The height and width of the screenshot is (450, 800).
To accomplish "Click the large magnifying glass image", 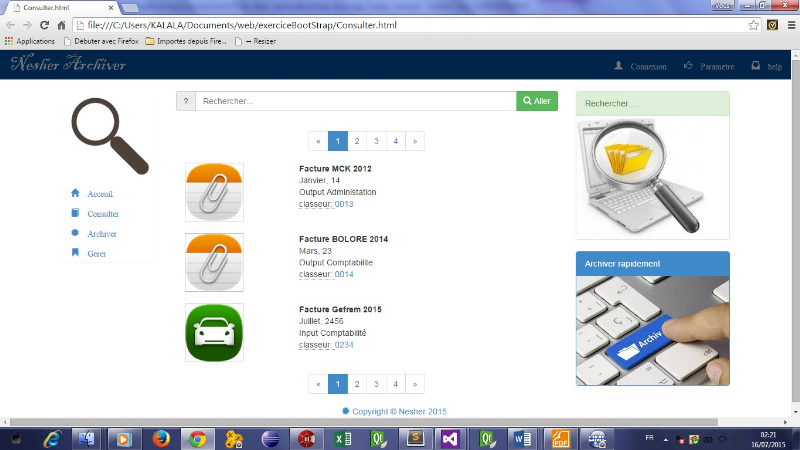I will (x=110, y=136).
